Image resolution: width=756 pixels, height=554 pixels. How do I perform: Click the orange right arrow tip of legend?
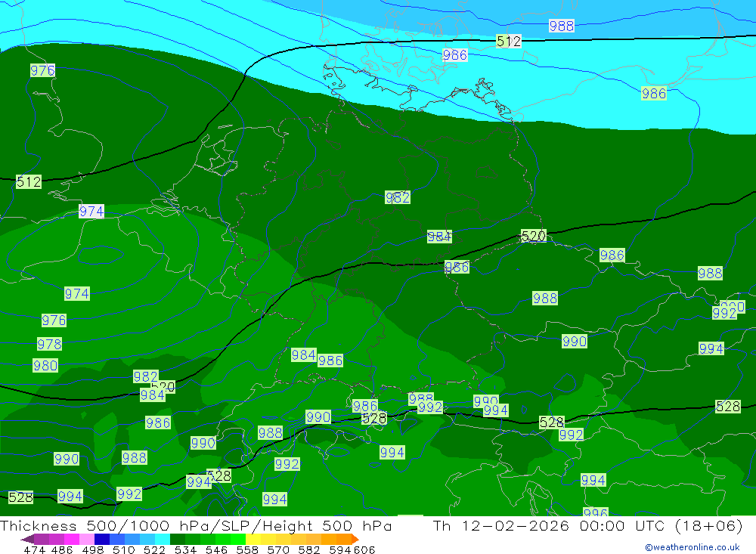pos(356,539)
